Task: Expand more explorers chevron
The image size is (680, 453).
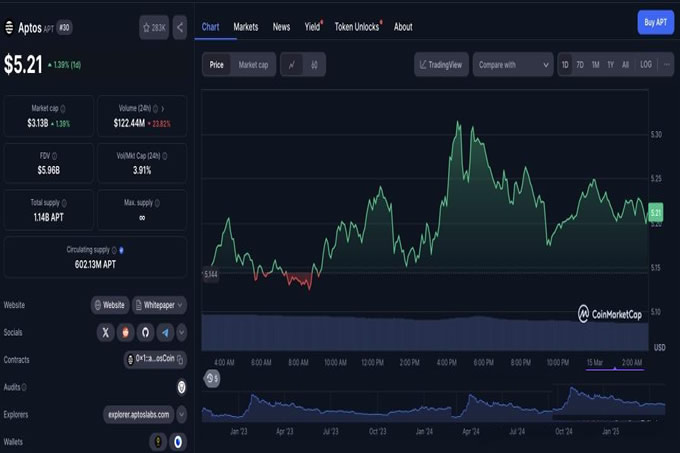Action: pos(182,414)
